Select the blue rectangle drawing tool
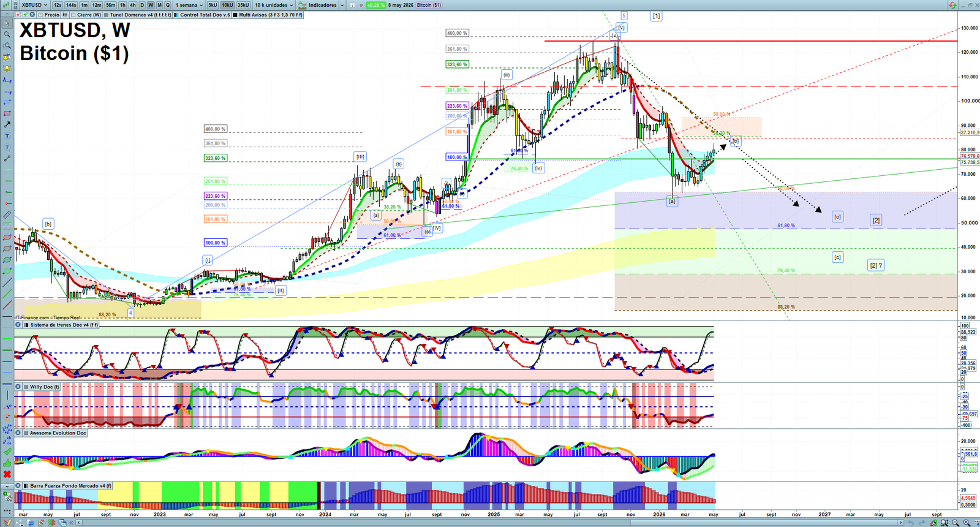The width and height of the screenshot is (980, 527). click(x=7, y=102)
